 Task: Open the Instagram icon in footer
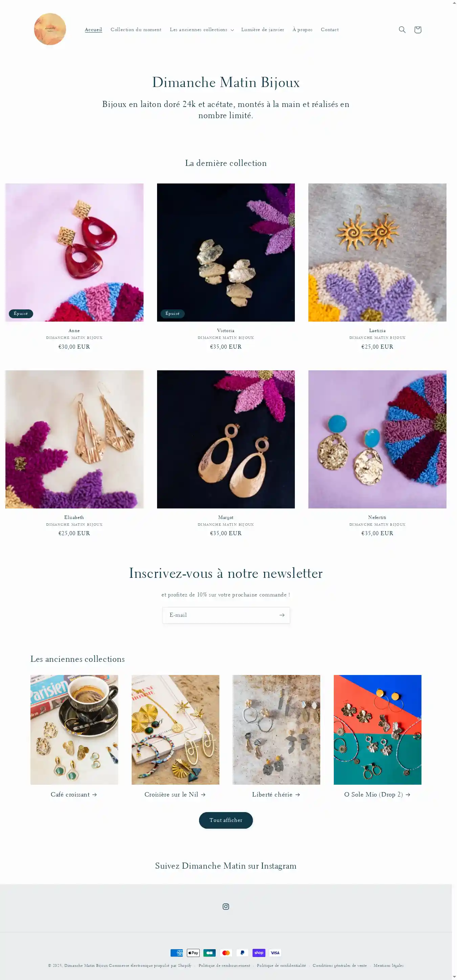point(226,907)
